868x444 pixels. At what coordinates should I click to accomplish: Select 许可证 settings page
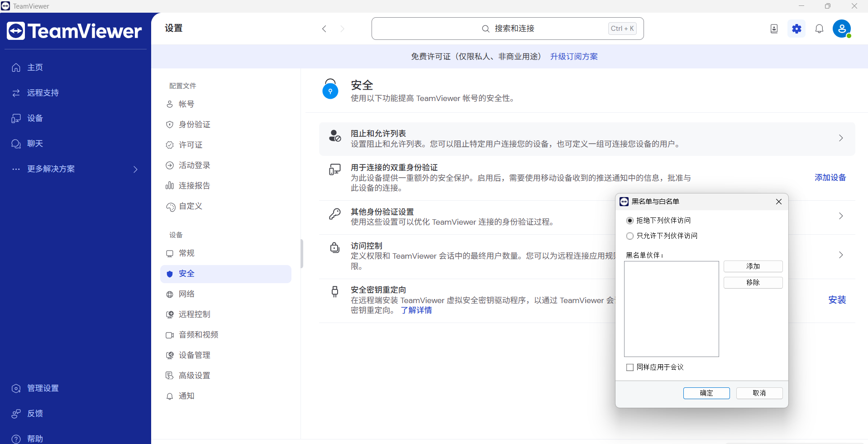[225, 145]
